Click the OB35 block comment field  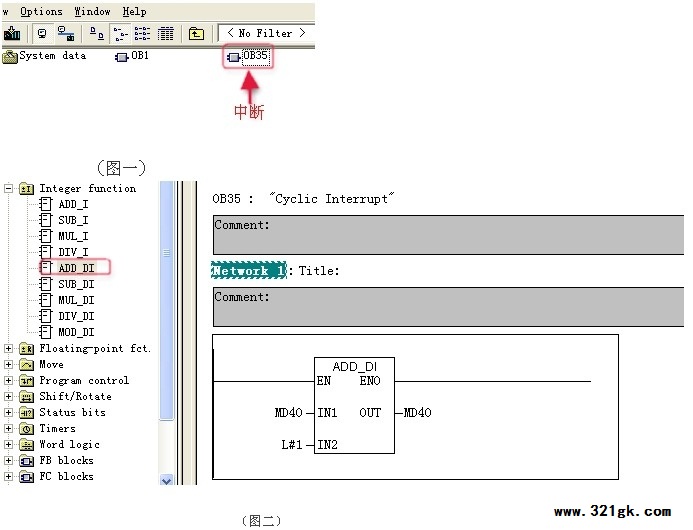(x=448, y=235)
